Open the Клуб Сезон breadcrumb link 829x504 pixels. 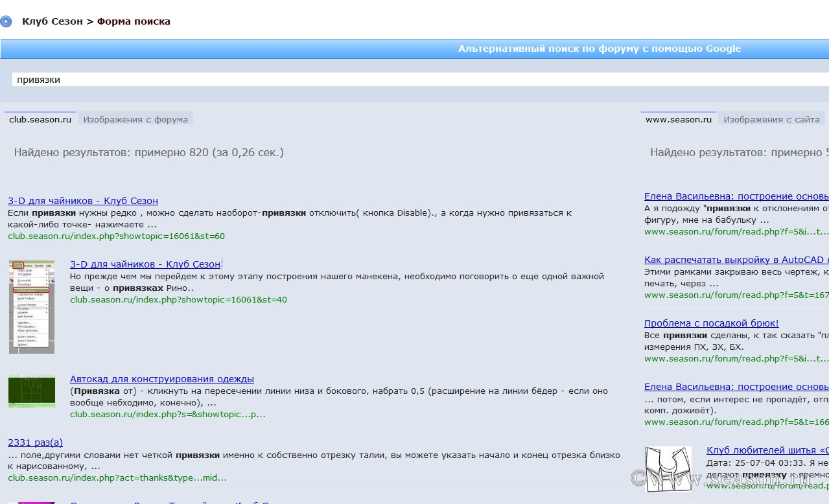pos(53,21)
